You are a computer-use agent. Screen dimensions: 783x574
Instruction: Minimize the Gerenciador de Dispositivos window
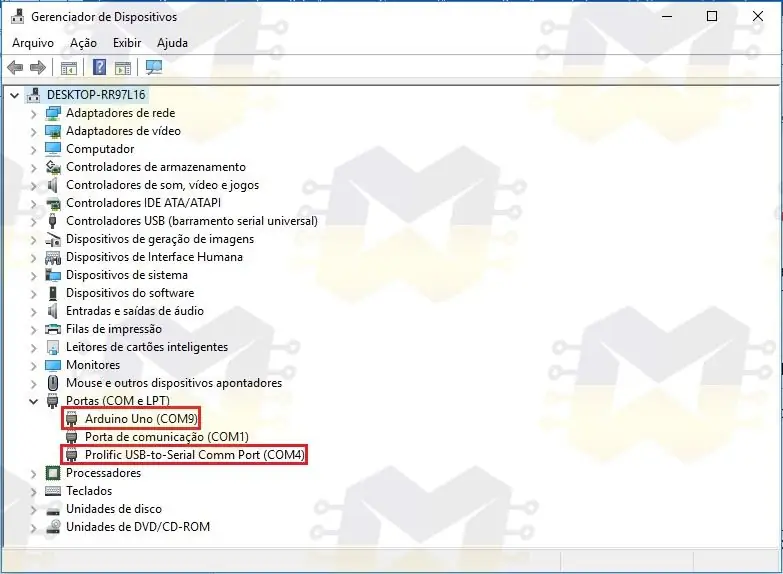[667, 16]
